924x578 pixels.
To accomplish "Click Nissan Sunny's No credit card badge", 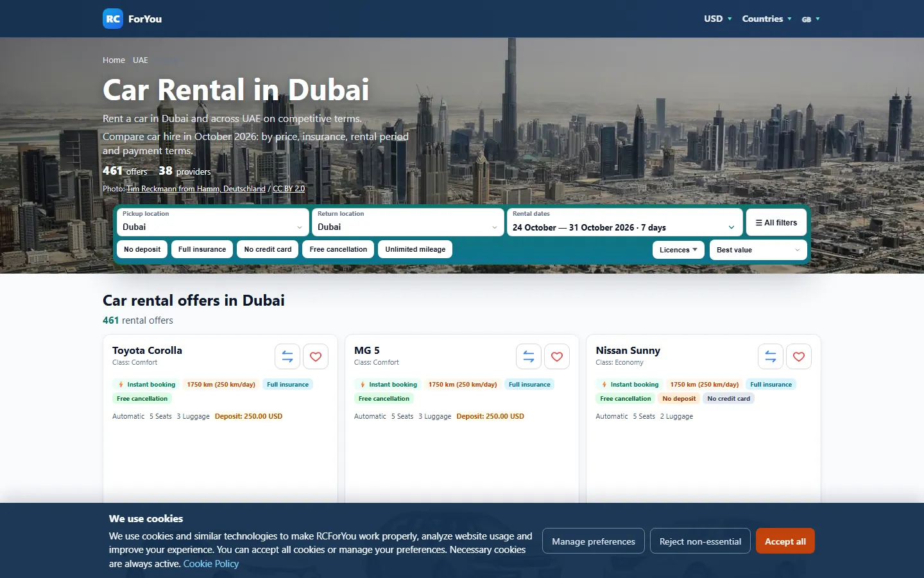I will [x=728, y=398].
